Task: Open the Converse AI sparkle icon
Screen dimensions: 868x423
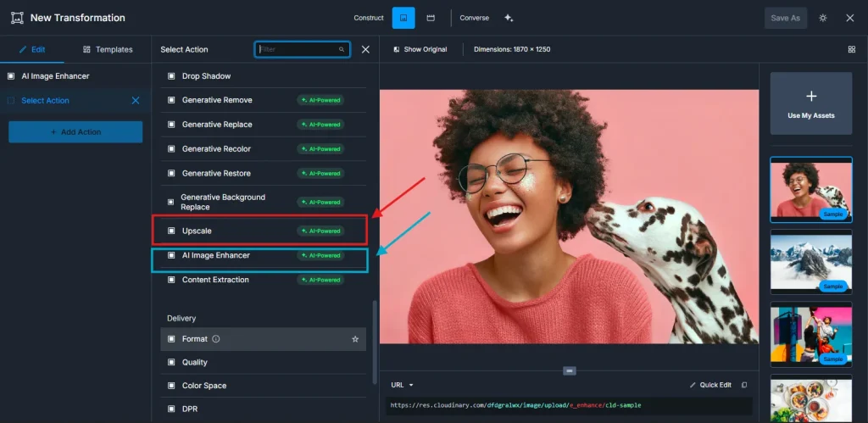Action: point(509,18)
